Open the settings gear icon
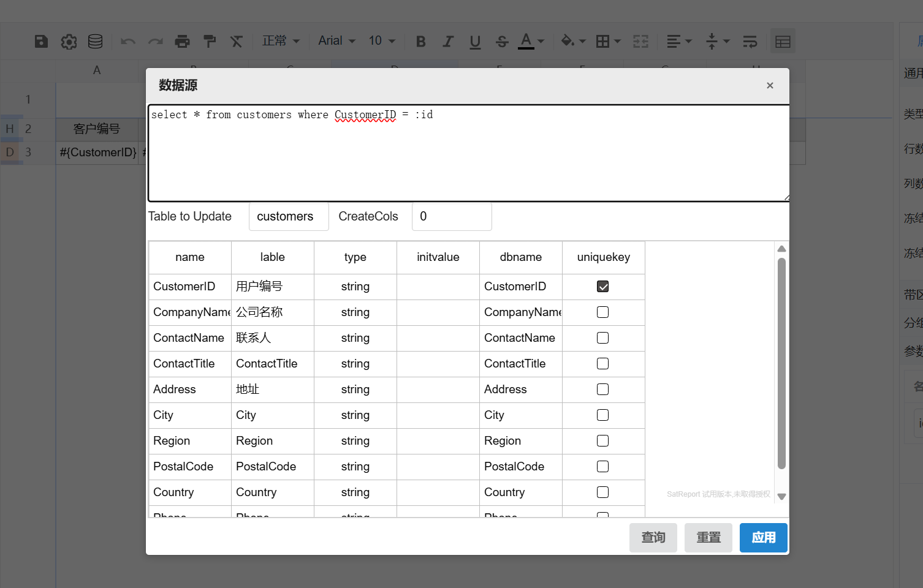 click(x=69, y=41)
